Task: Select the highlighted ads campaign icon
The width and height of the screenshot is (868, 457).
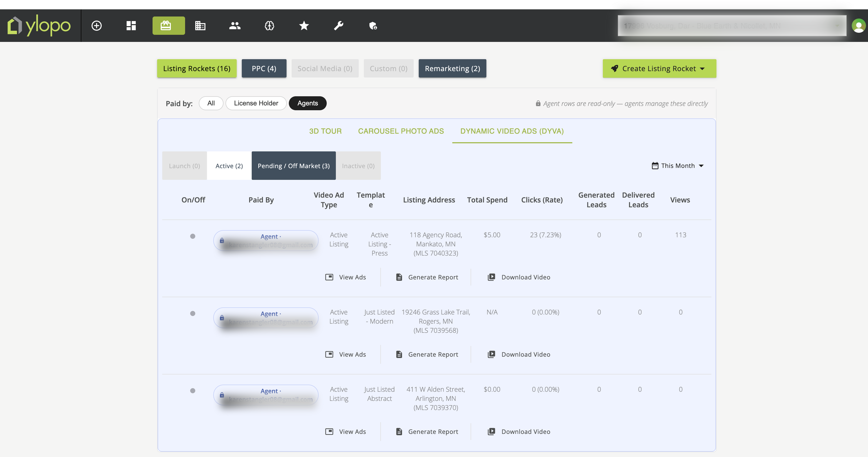Action: point(168,26)
